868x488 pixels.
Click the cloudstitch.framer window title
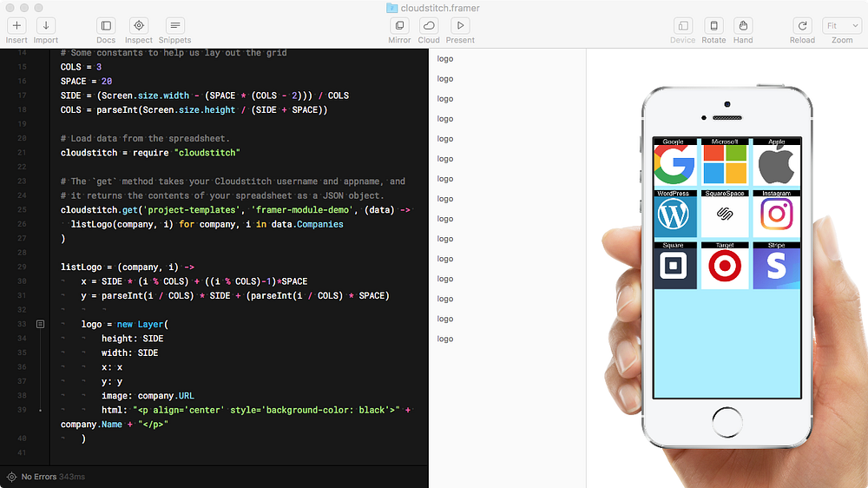coord(440,8)
